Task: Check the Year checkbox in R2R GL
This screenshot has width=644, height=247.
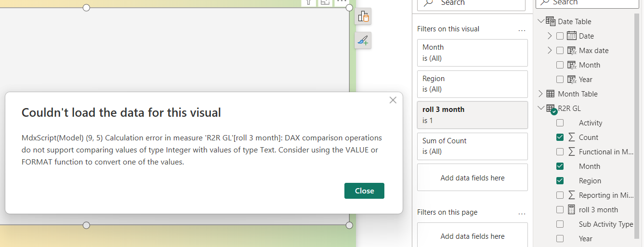Action: (x=560, y=238)
